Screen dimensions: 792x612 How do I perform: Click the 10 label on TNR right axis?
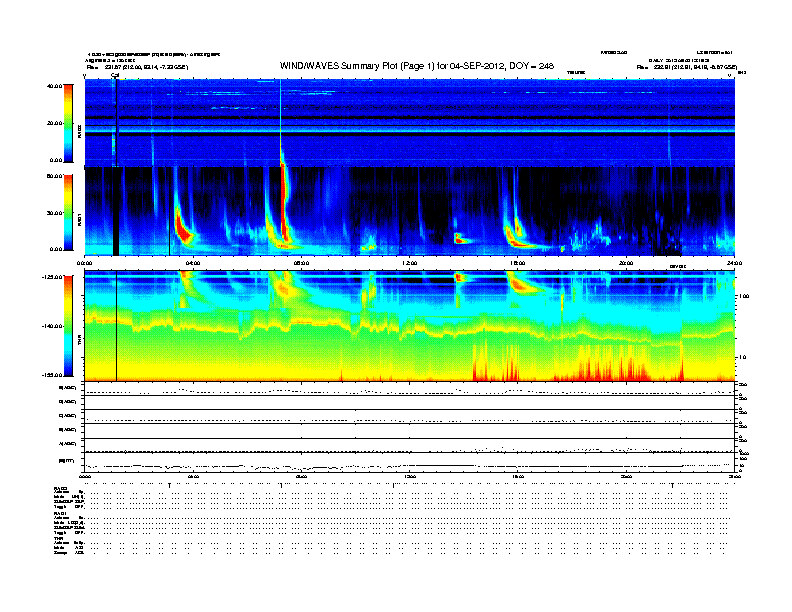coord(742,357)
